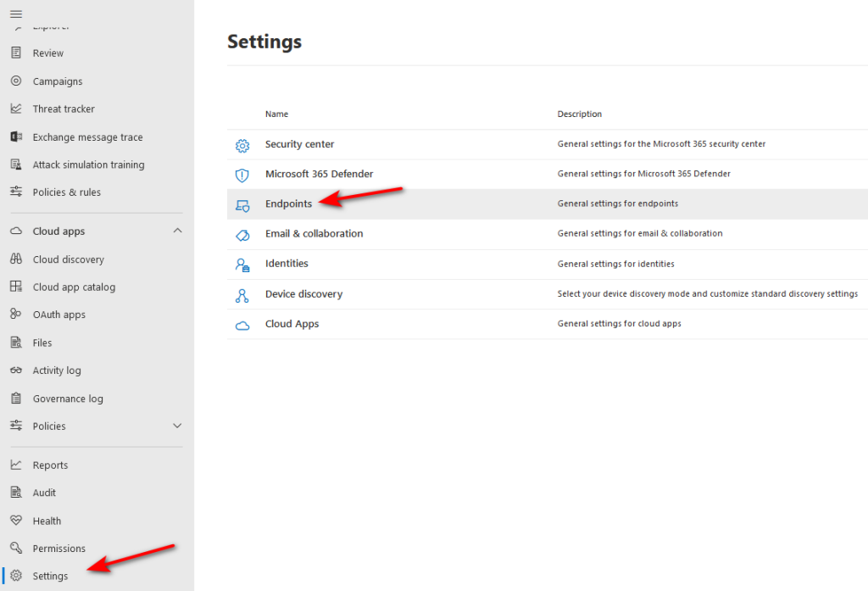The height and width of the screenshot is (591, 868).
Task: Click the Files icon in sidebar
Action: click(16, 343)
